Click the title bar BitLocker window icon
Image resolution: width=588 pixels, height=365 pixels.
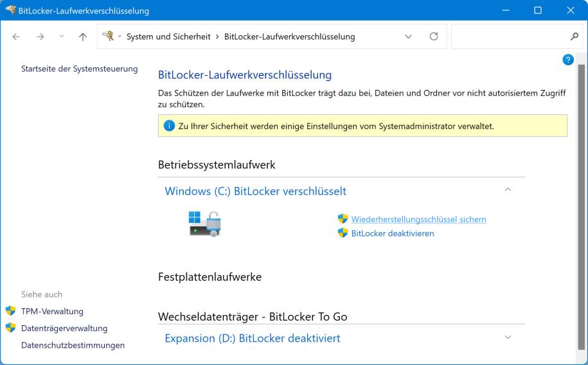tap(10, 10)
